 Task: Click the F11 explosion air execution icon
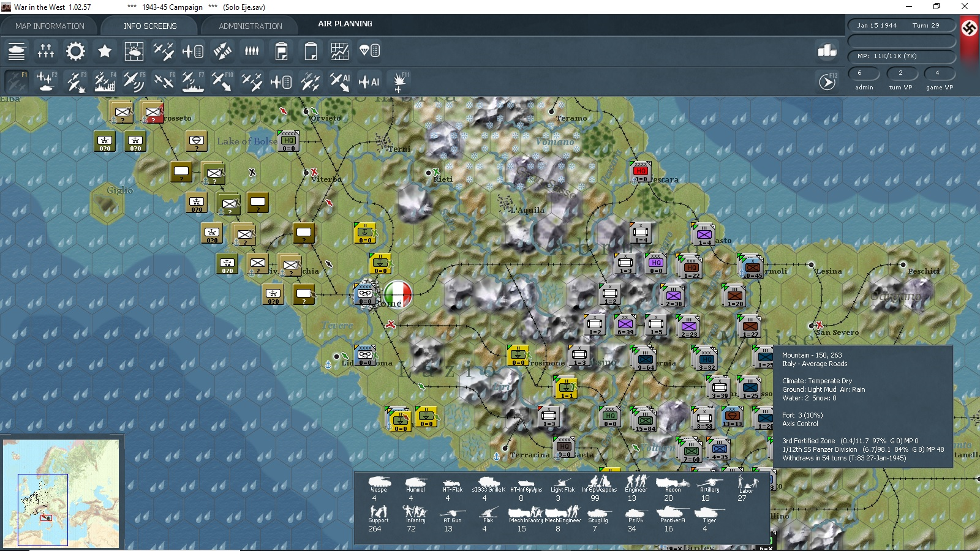(x=400, y=81)
